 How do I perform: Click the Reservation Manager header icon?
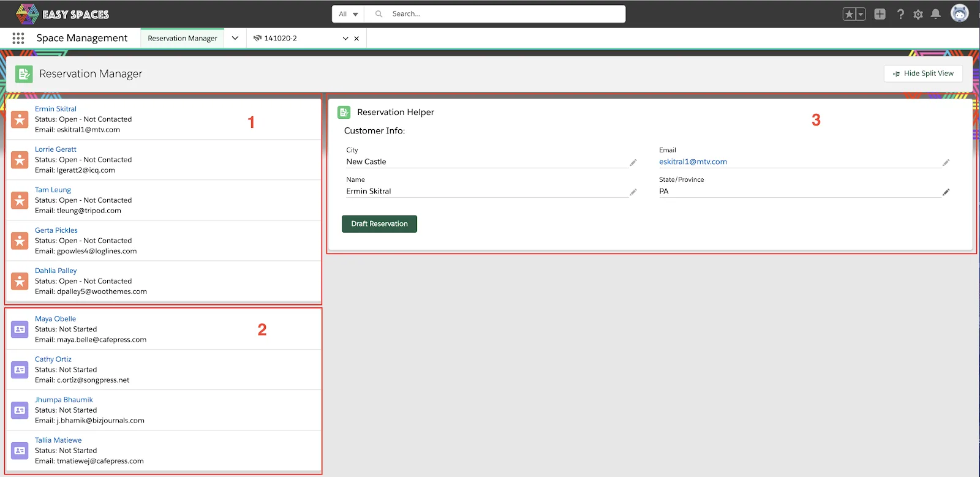24,74
